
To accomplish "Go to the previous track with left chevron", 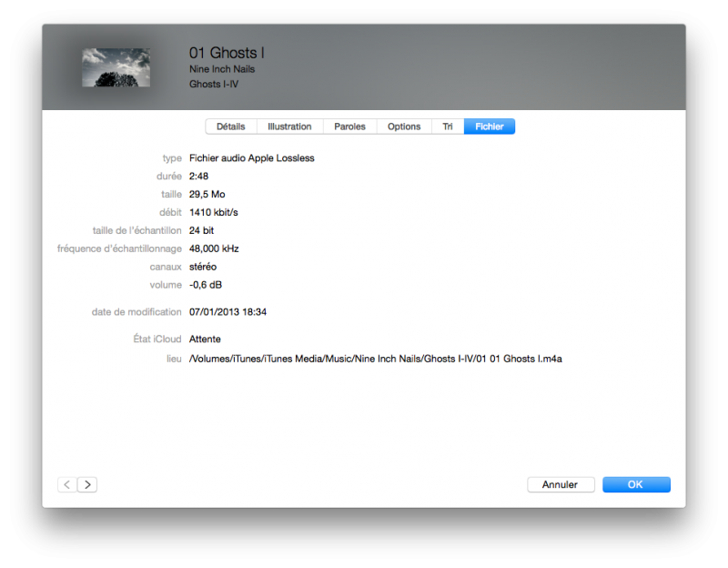I will [x=67, y=484].
